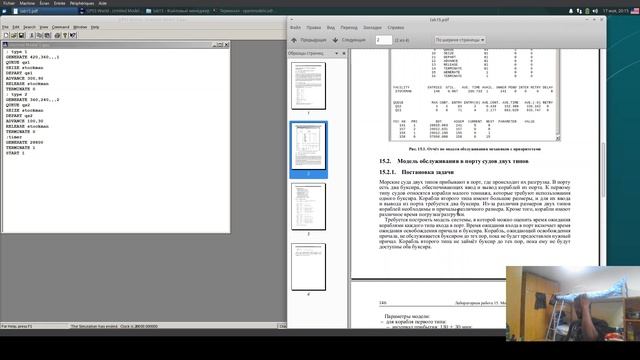
Task: Open the Переход menu in PDF viewer
Action: coord(349,27)
